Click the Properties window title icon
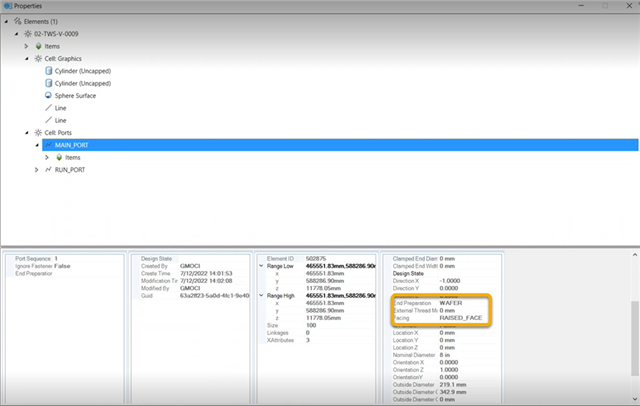Viewport: 640px width, 406px height. point(8,6)
